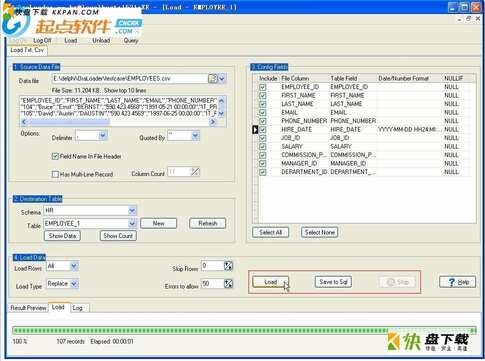Click the Select None button
The image size is (485, 361).
click(320, 232)
